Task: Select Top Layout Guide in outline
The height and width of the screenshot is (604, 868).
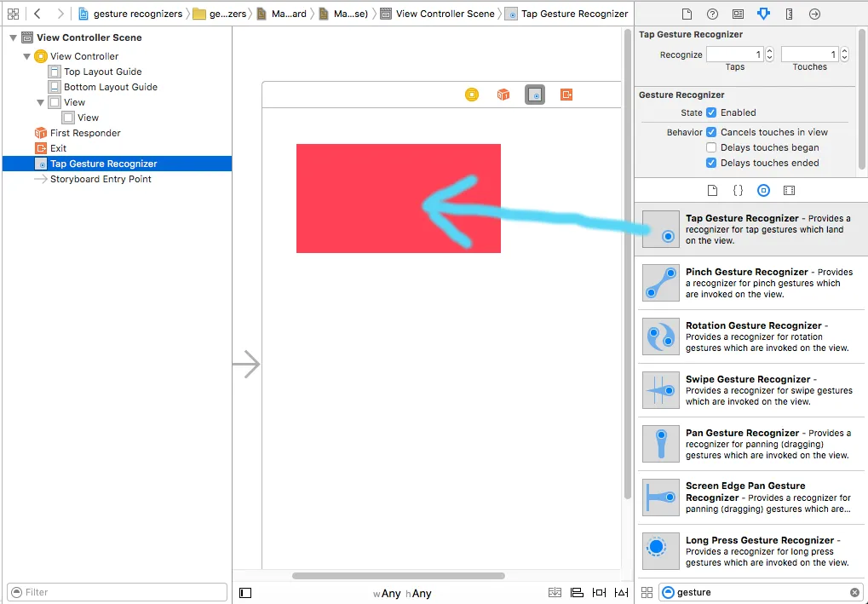Action: tap(117, 72)
